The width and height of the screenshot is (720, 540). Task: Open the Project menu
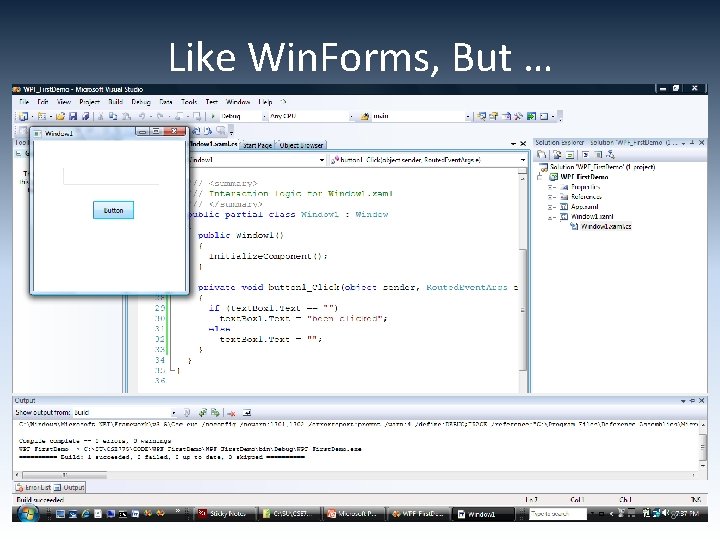[90, 102]
